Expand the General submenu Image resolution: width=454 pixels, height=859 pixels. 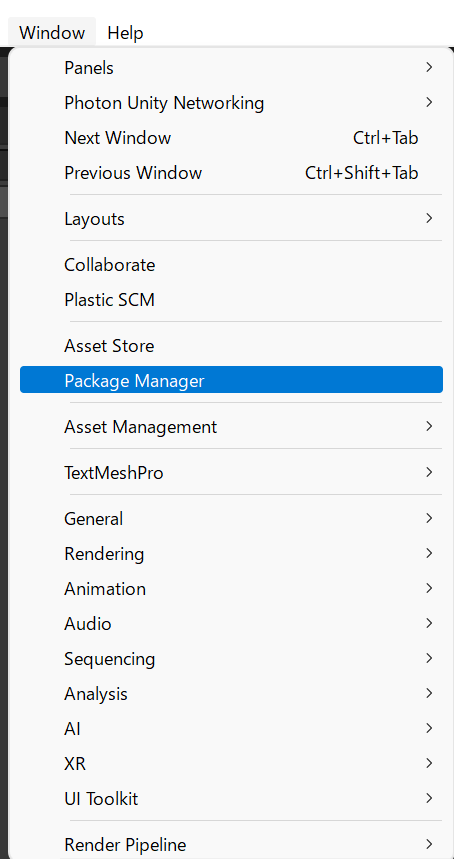click(231, 518)
